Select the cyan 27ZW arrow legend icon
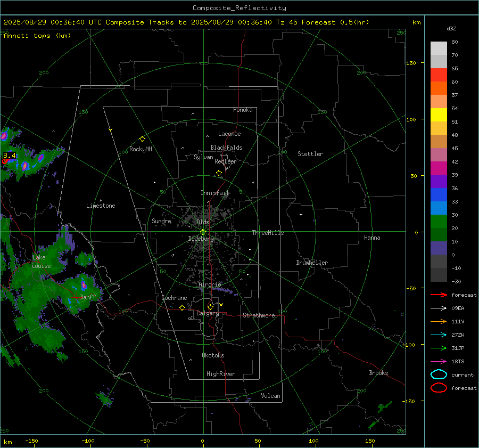 439,335
